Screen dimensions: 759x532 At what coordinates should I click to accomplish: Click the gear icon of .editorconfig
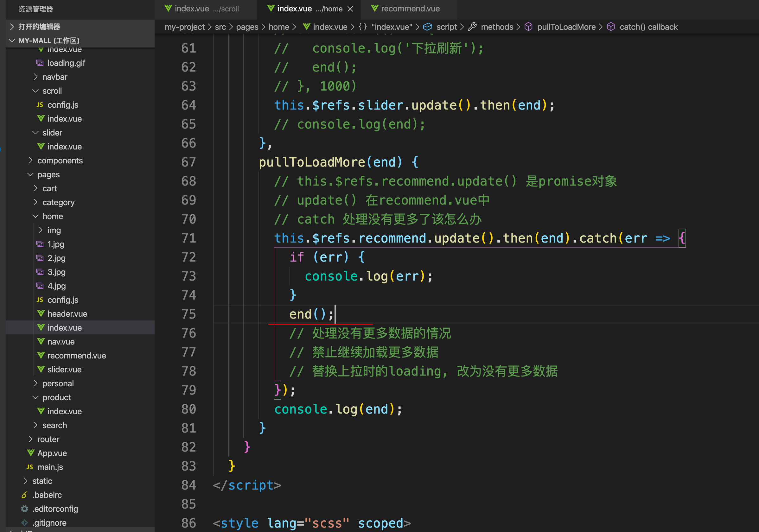[24, 509]
